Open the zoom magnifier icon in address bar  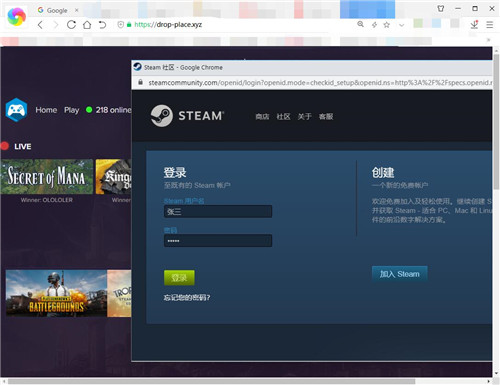click(x=360, y=24)
